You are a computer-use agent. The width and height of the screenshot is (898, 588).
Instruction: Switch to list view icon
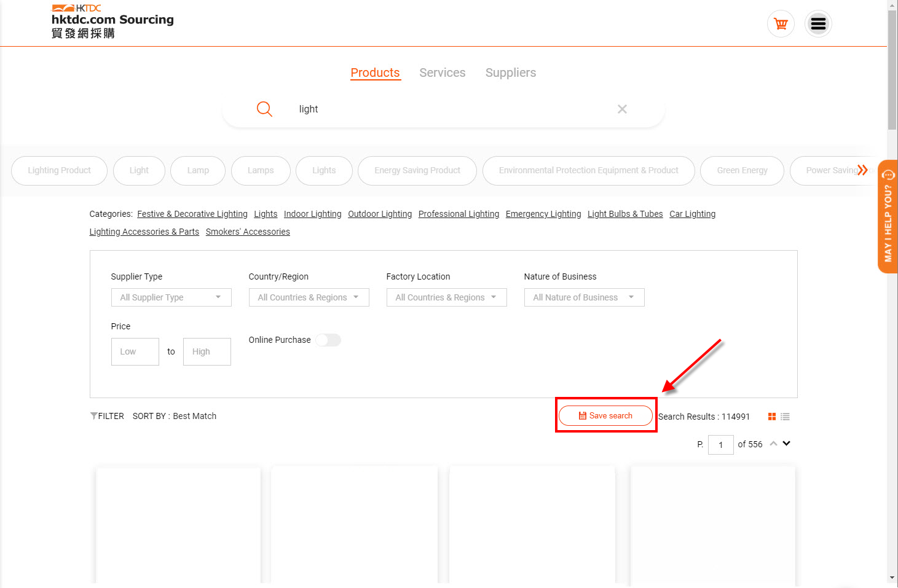[x=785, y=417]
